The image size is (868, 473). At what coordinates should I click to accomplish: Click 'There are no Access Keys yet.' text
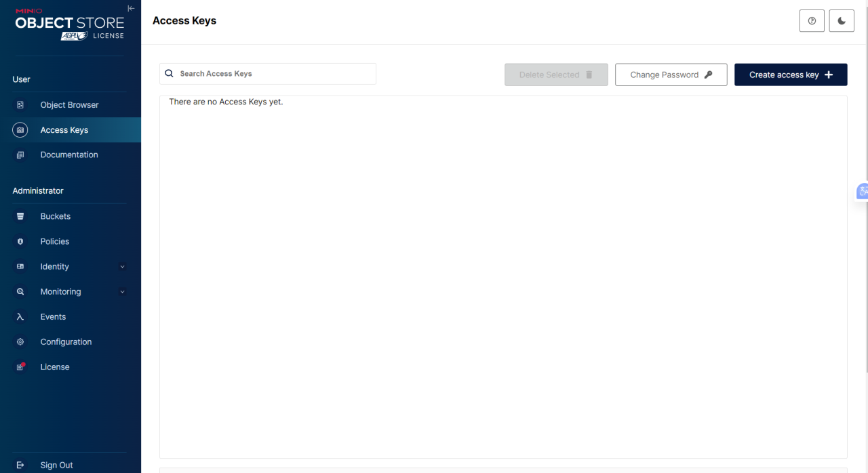[226, 102]
